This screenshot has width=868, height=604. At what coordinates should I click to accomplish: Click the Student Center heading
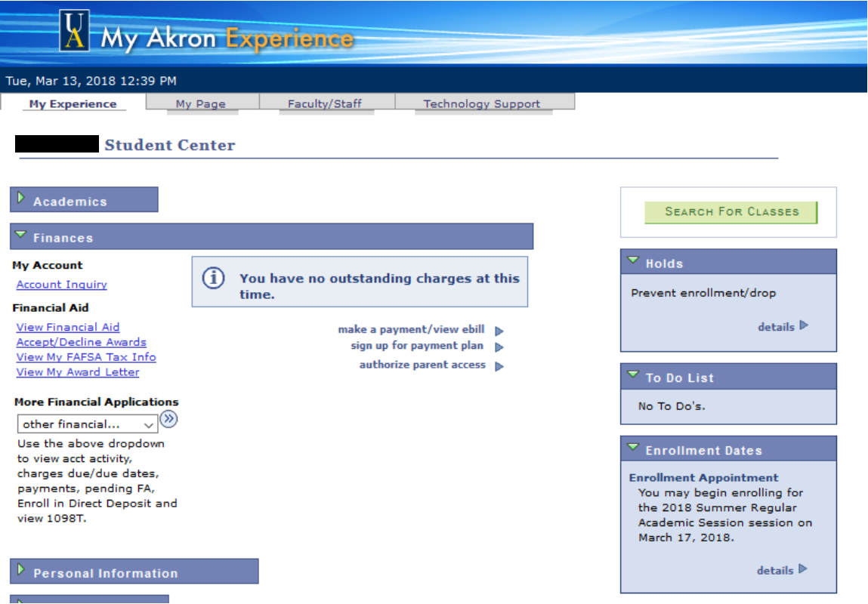tap(170, 145)
